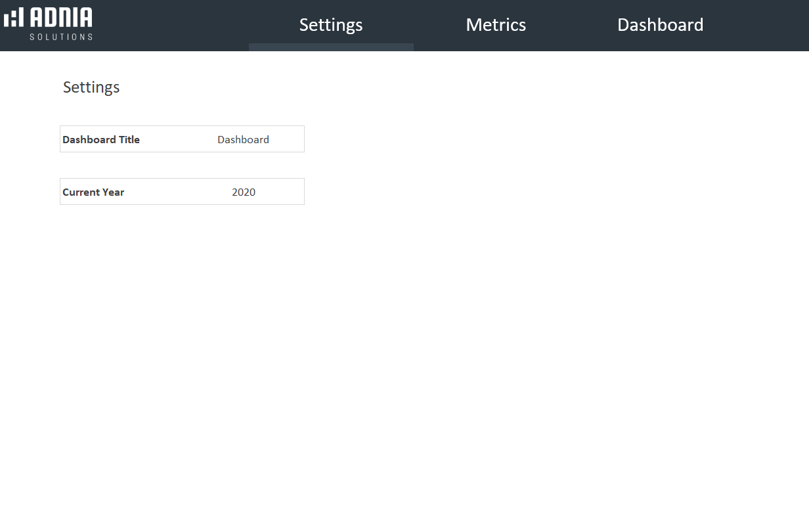This screenshot has width=809, height=532.
Task: Go to the Dashboard tab
Action: pyautogui.click(x=660, y=24)
